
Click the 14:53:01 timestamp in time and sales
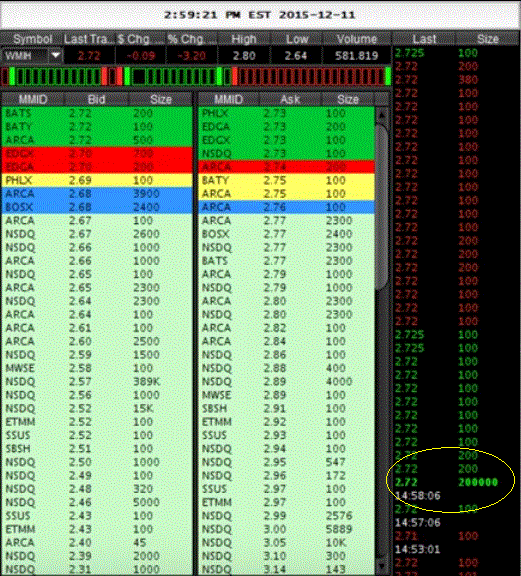(x=418, y=550)
